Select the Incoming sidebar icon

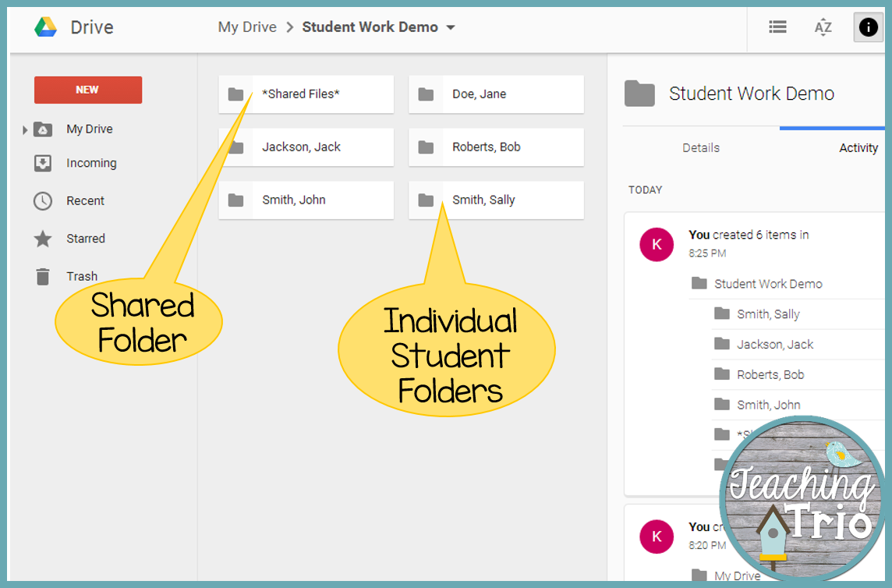point(44,163)
